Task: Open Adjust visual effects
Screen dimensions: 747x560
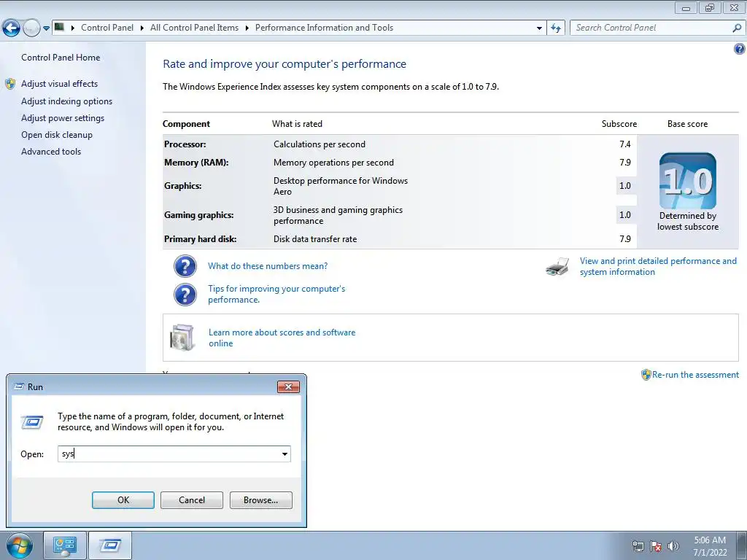Action: point(60,84)
